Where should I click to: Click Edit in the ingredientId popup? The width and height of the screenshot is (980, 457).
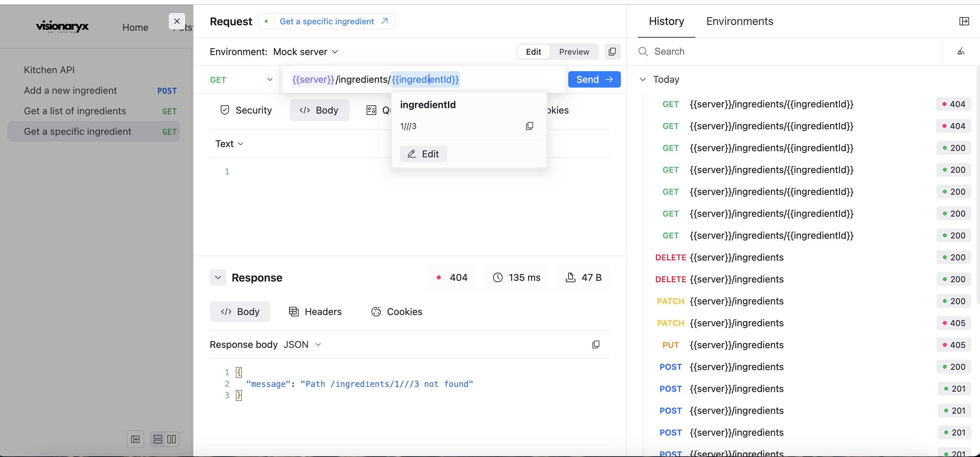(423, 154)
